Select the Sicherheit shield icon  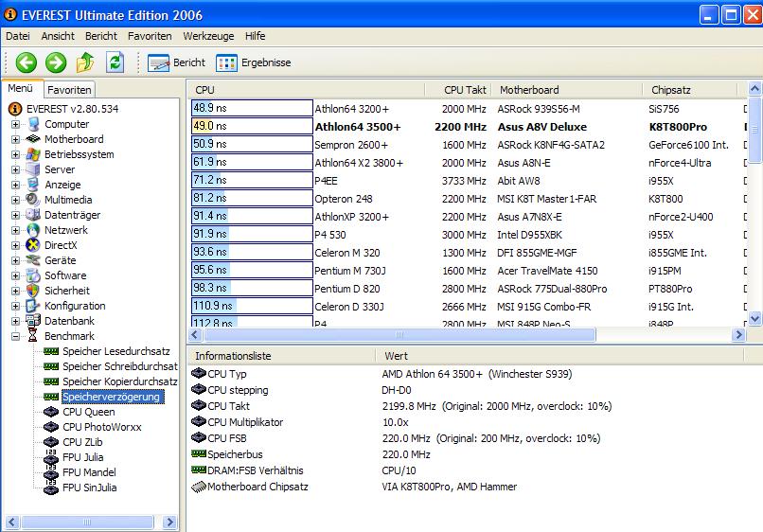[33, 291]
